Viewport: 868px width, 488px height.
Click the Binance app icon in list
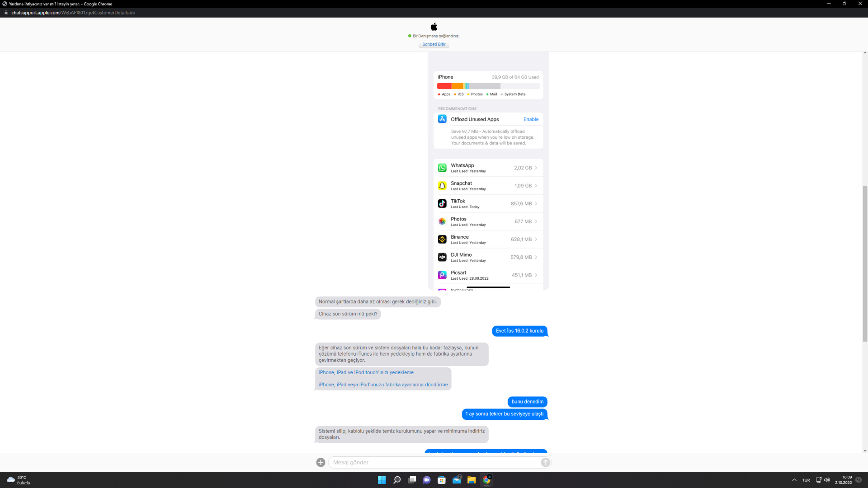pos(442,239)
